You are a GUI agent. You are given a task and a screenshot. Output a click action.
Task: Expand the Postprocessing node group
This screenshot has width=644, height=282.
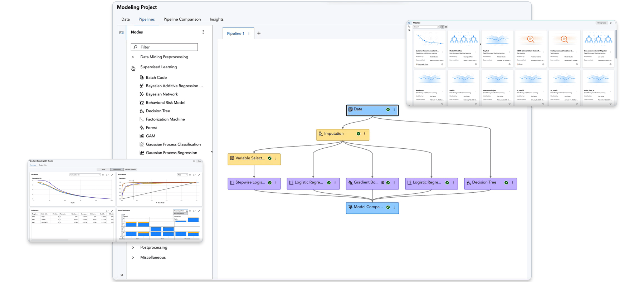coord(133,248)
